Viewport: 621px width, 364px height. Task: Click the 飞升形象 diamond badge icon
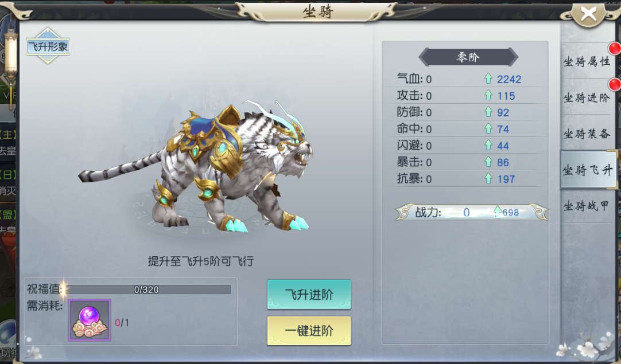tap(48, 46)
